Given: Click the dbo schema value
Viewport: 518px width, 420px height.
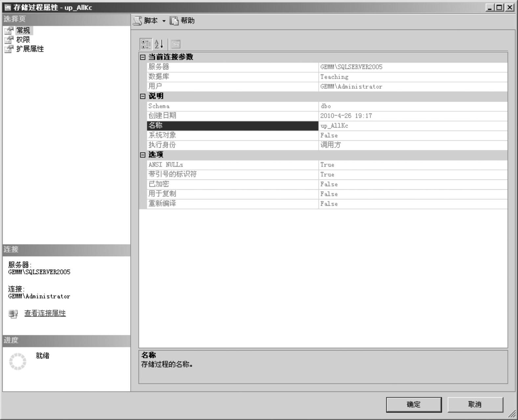Looking at the screenshot, I should [x=326, y=106].
